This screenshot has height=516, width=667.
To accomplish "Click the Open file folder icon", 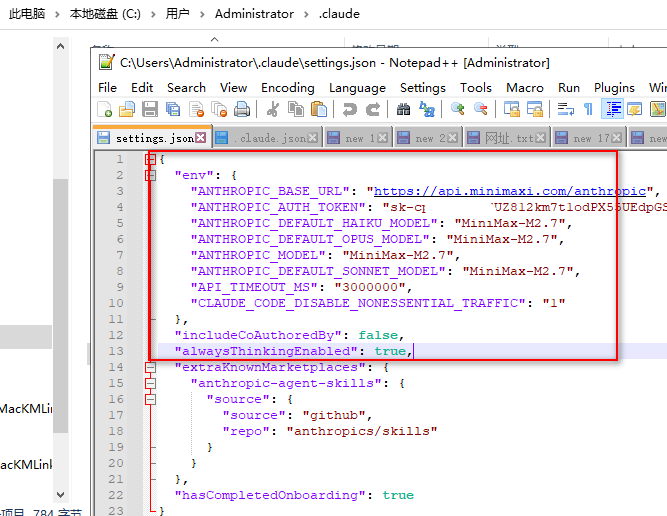I will click(127, 109).
